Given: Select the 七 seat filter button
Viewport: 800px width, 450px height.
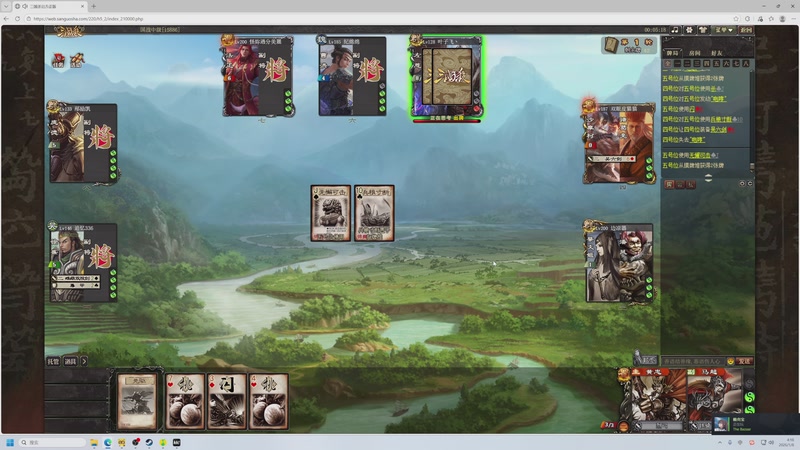Looking at the screenshot, I should tap(736, 63).
